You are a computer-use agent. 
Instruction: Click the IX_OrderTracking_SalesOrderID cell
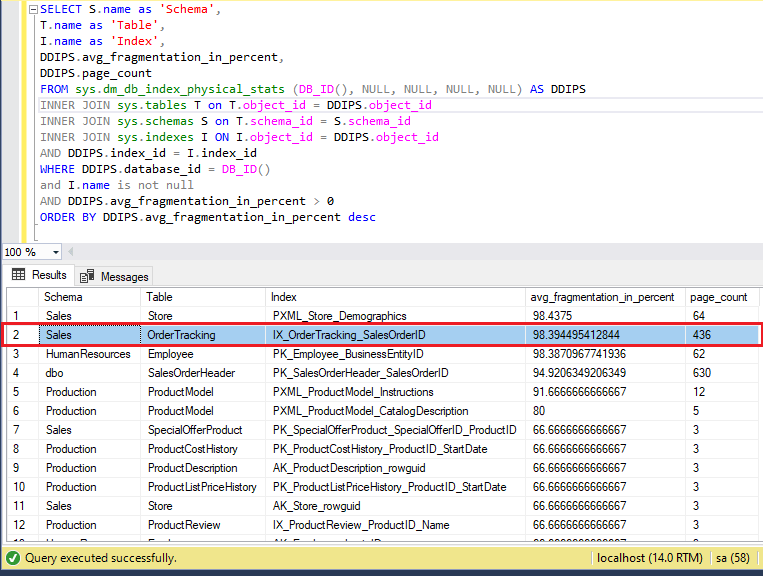tap(396, 335)
